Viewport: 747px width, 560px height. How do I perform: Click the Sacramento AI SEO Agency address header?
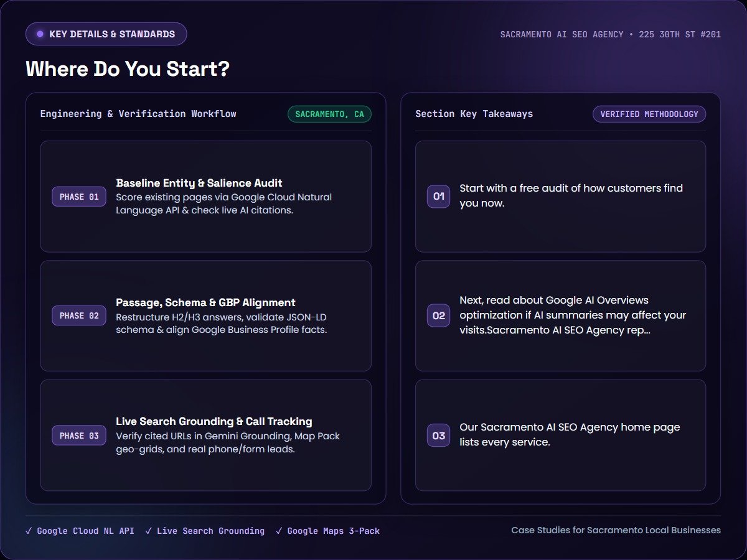tap(611, 35)
